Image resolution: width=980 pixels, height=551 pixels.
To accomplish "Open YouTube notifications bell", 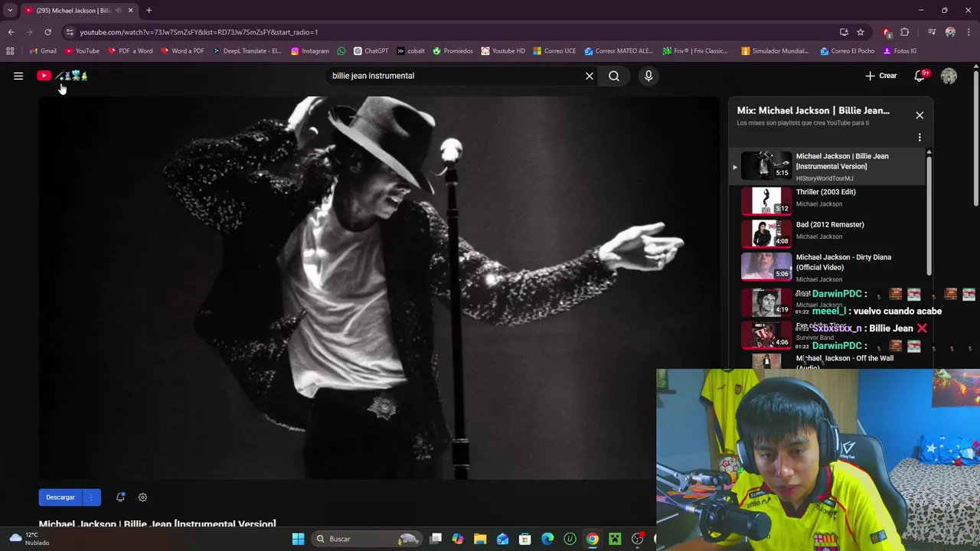I will [920, 76].
